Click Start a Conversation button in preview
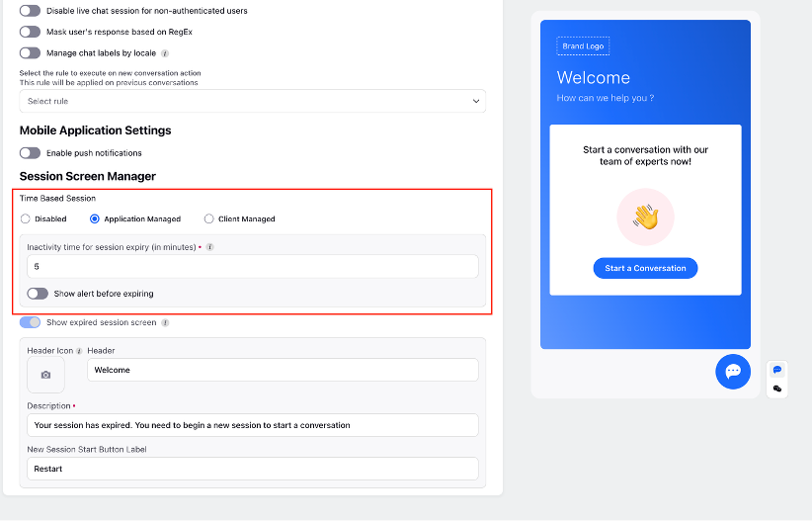The height and width of the screenshot is (522, 812). coord(645,268)
